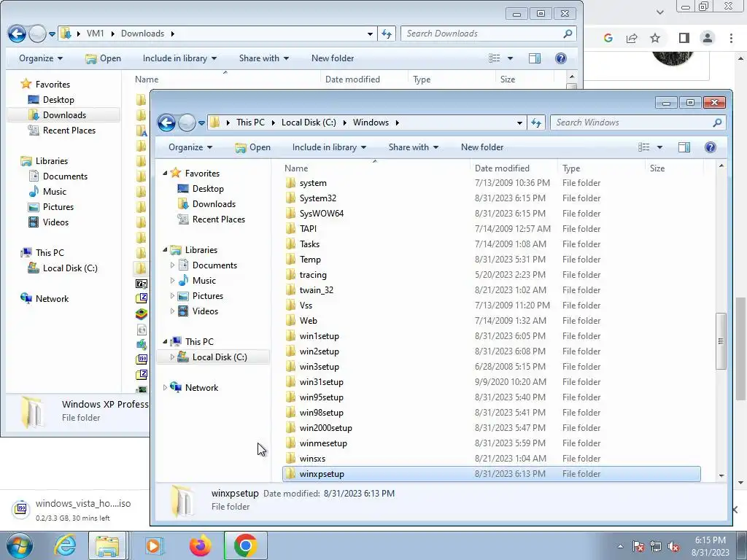Click Chrome's bookmark star icon
This screenshot has width=747, height=560.
(x=655, y=38)
